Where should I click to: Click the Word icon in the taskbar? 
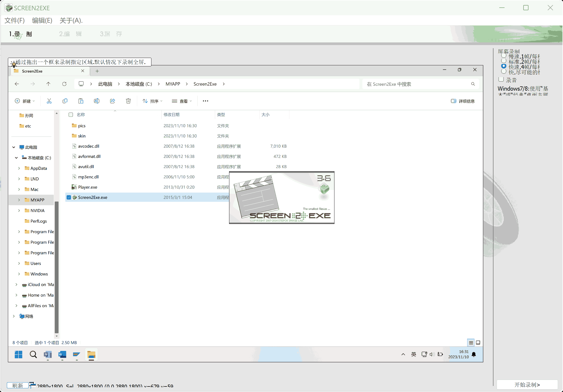(x=62, y=355)
